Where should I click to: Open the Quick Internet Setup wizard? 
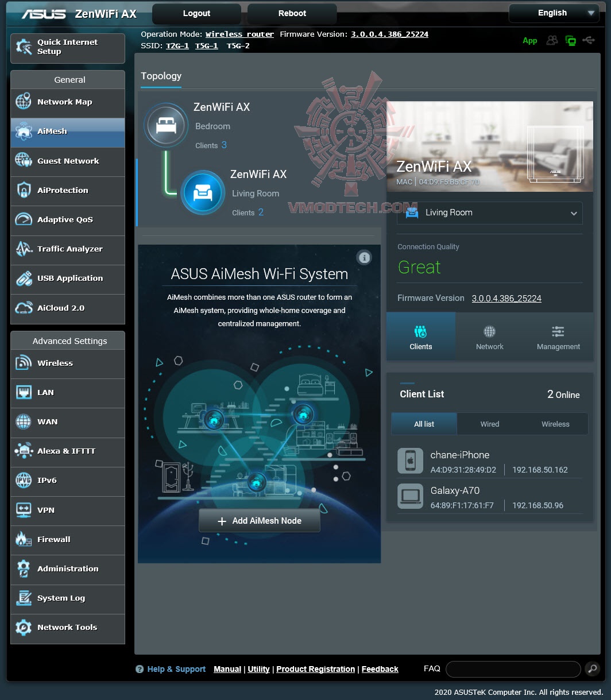pos(68,48)
